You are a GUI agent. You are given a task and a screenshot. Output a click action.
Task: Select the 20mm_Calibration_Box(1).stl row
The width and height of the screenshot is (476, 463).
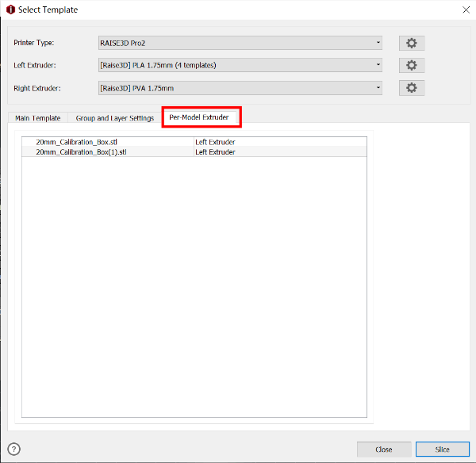click(81, 151)
